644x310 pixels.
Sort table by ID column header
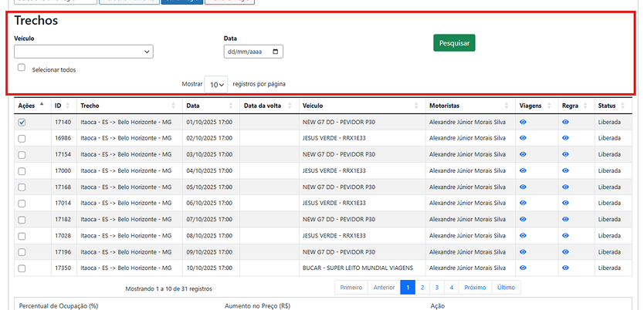point(63,106)
